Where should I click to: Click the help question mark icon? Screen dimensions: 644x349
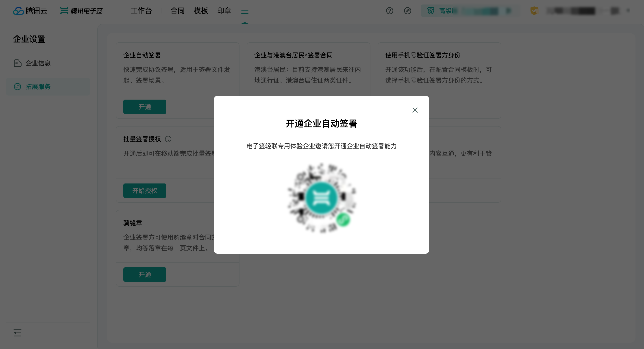(x=389, y=11)
